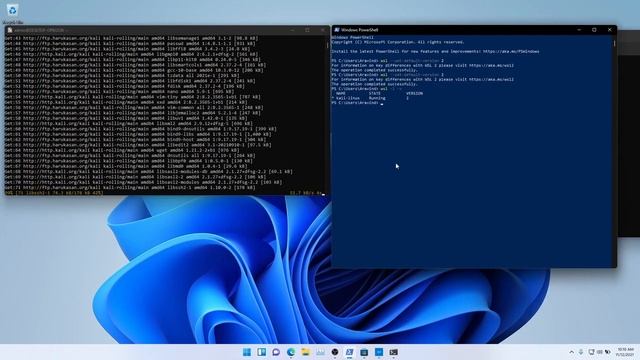Open the round dark app in the taskbar
Screen dimensions: 640x360
(335, 352)
